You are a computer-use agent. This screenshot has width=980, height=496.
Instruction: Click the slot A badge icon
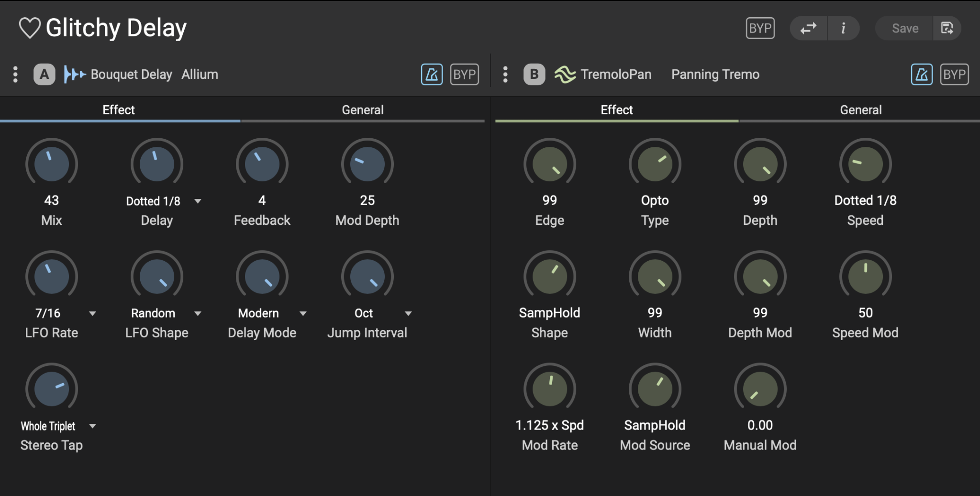tap(44, 75)
